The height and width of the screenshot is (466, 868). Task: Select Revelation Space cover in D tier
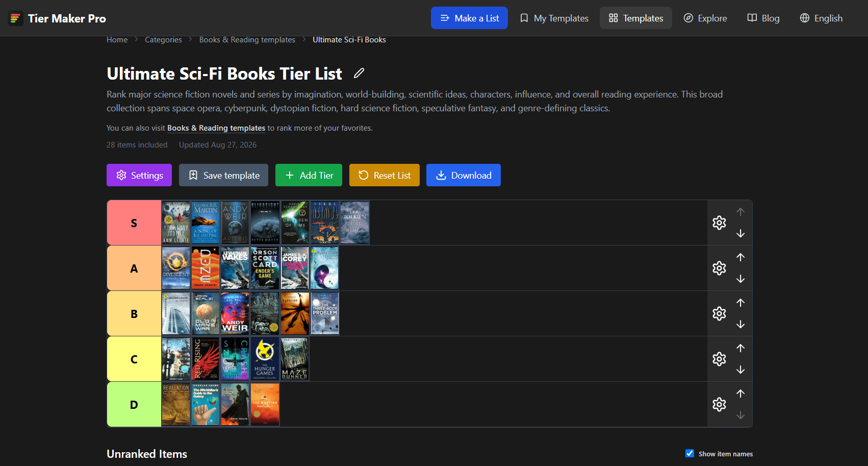click(x=176, y=404)
